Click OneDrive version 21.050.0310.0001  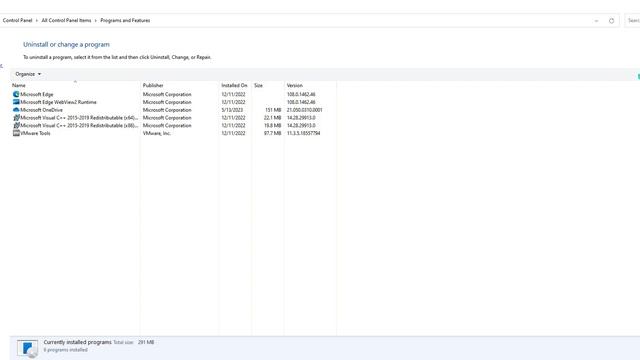[x=304, y=110]
